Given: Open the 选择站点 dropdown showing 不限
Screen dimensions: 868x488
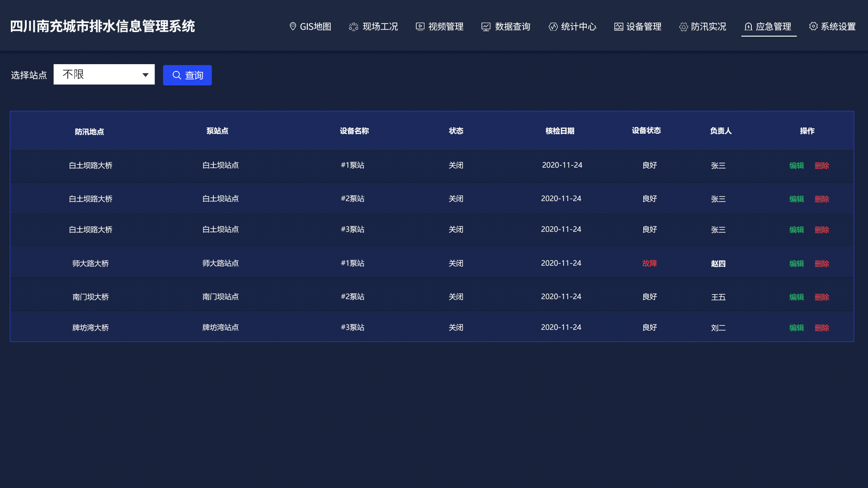Looking at the screenshot, I should 104,75.
